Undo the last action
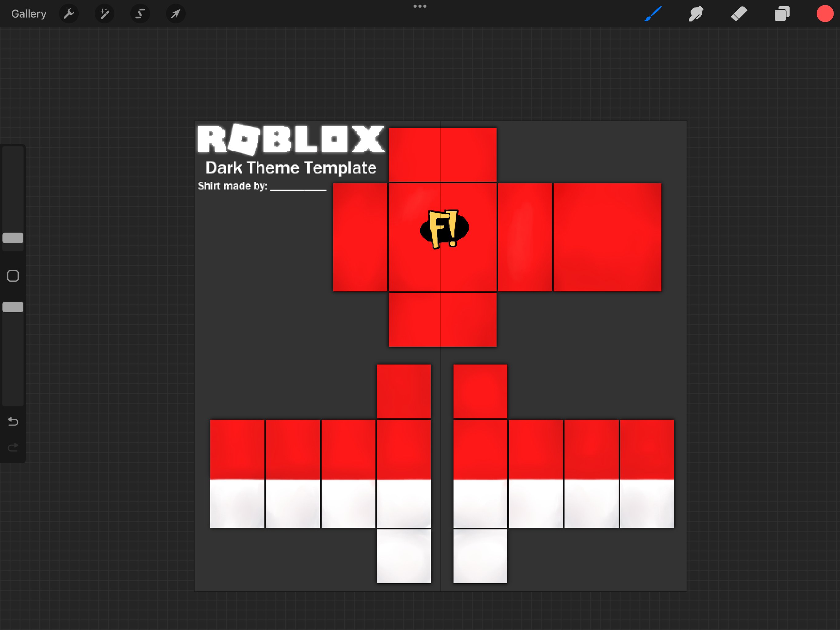Screen dimensions: 840x630 pyautogui.click(x=13, y=421)
